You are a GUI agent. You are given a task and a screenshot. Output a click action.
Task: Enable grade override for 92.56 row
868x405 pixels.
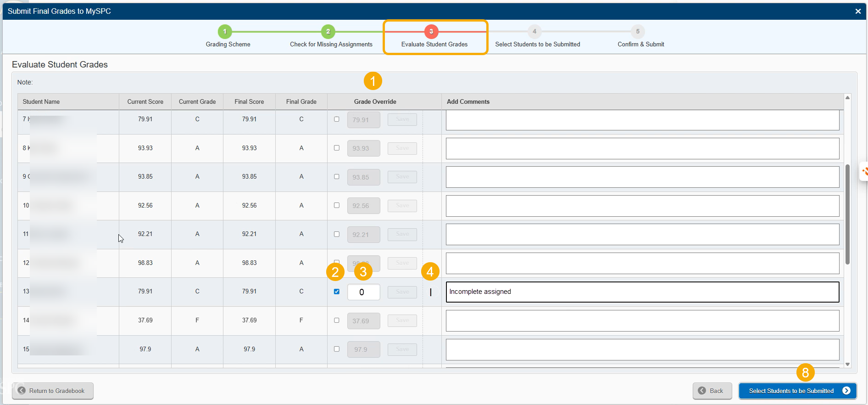(337, 205)
